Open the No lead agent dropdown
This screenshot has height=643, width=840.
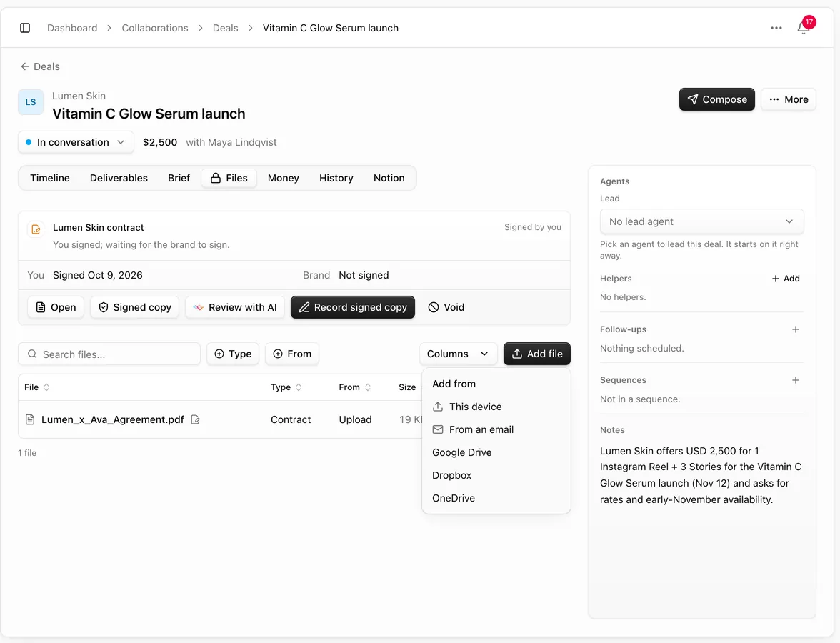tap(701, 221)
